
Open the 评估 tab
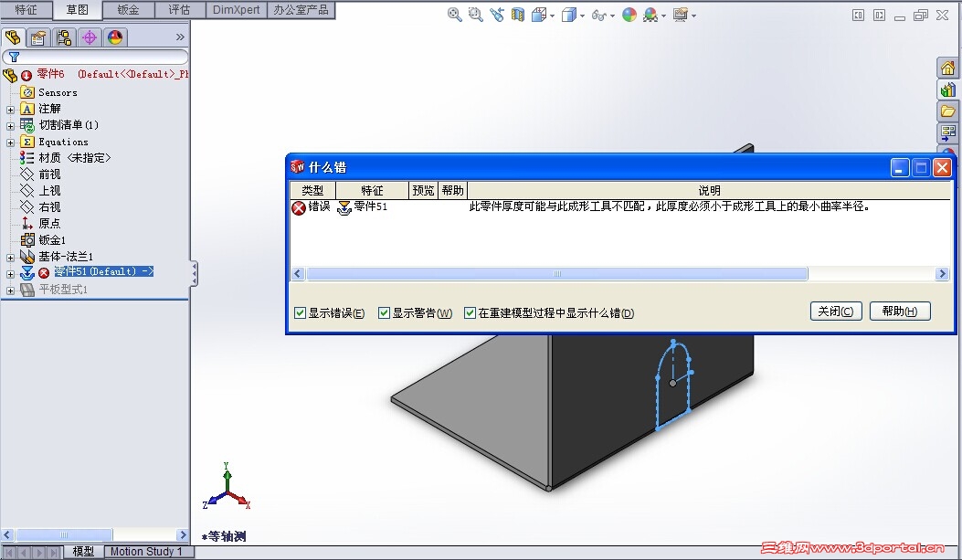(180, 10)
